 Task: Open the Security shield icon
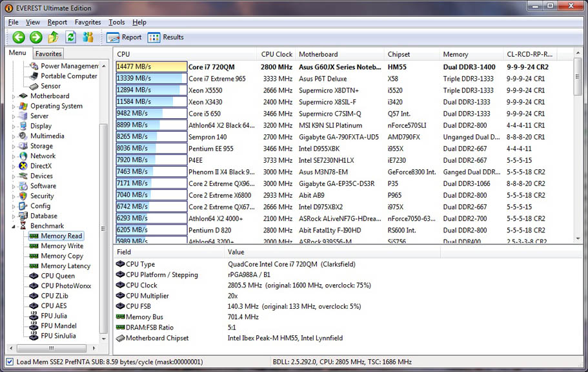point(23,196)
